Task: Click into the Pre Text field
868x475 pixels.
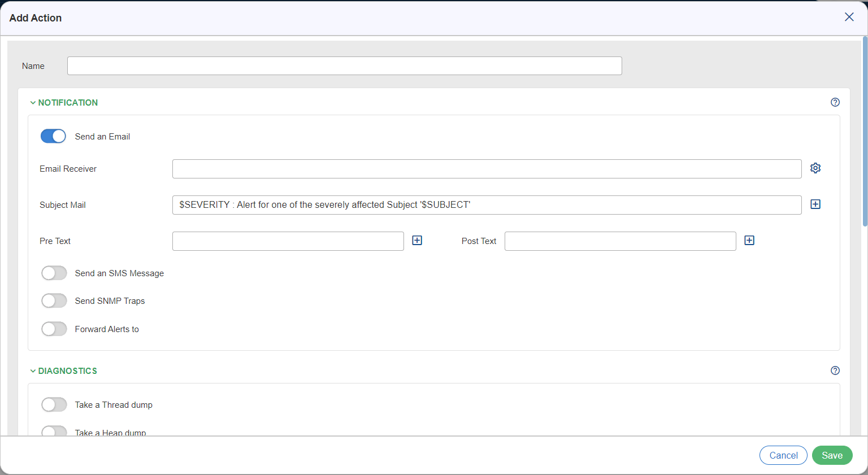Action: tap(288, 241)
